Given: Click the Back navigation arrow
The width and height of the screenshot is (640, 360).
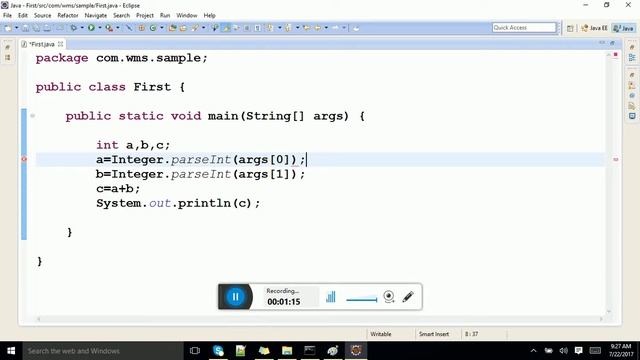Looking at the screenshot, I should (317, 28).
